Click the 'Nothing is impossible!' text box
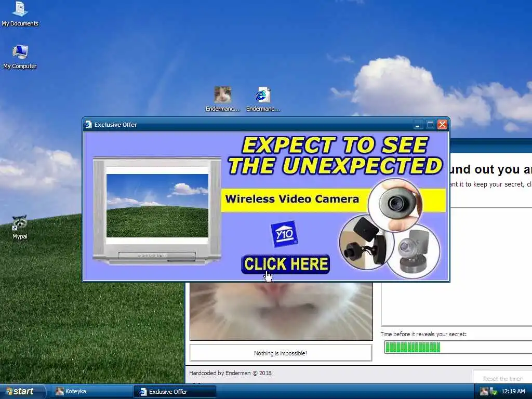Image resolution: width=532 pixels, height=399 pixels. coord(281,353)
